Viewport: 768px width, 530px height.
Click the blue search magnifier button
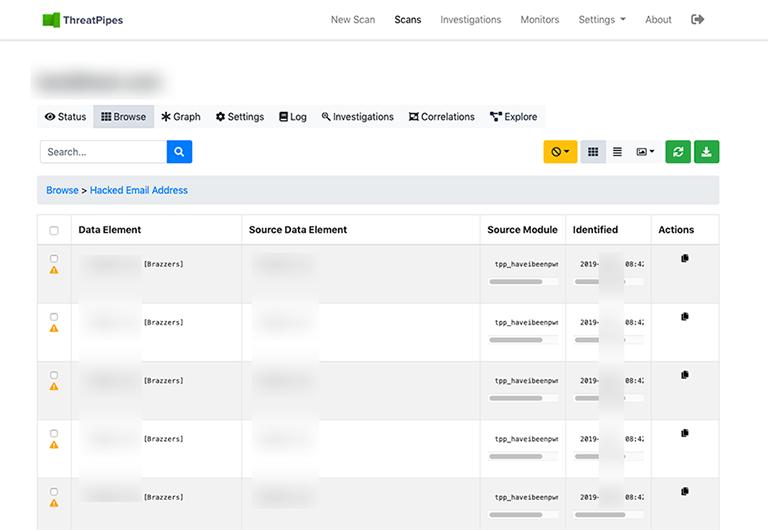click(x=179, y=152)
